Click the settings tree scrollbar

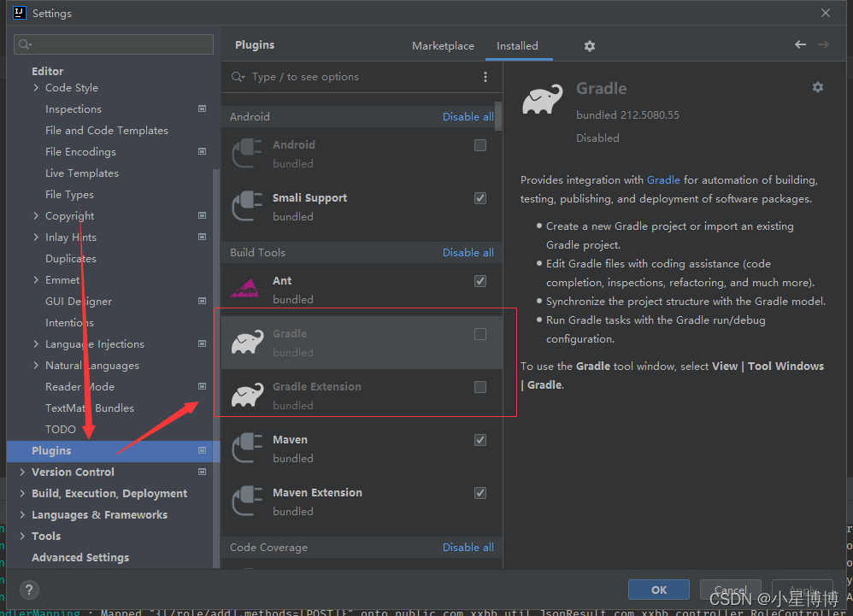(x=216, y=369)
